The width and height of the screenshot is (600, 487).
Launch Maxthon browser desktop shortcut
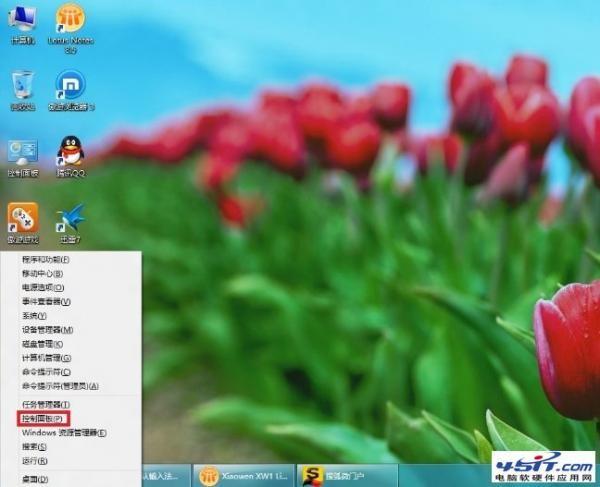(70, 86)
